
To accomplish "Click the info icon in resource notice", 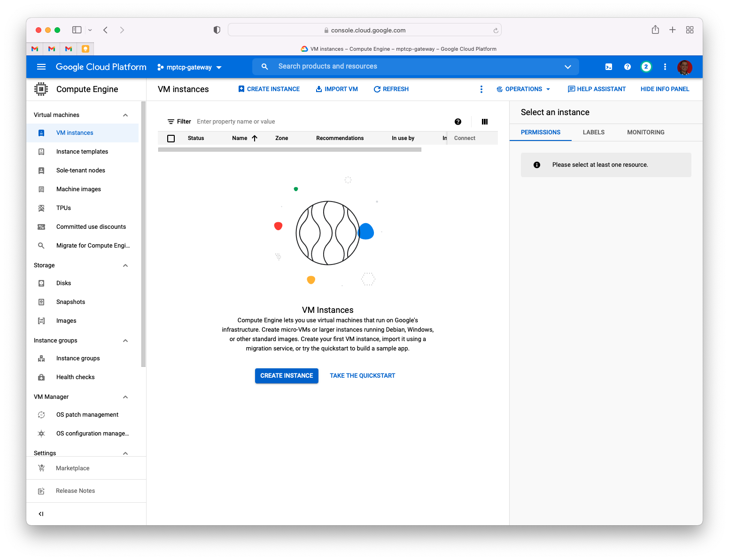I will [537, 165].
